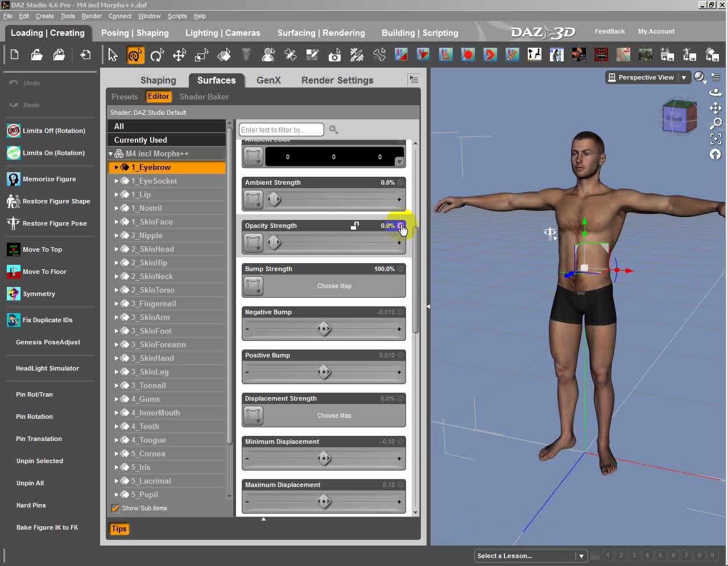Click the viewport orbit camera icon
728x566 pixels.
pos(715,93)
